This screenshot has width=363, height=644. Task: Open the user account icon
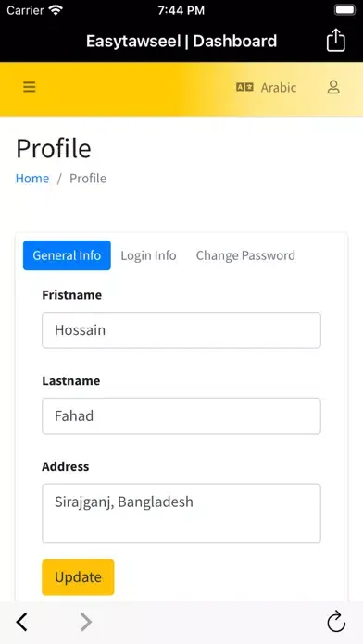333,87
